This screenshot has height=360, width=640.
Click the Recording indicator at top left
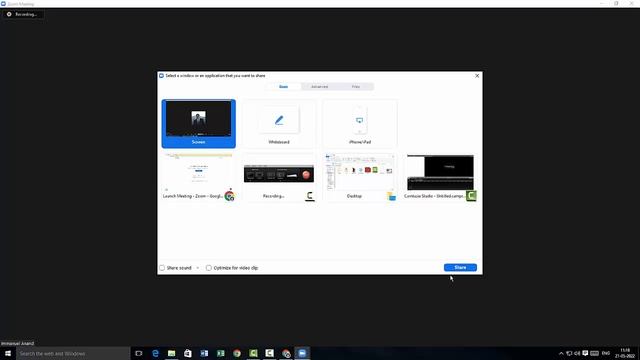[x=22, y=14]
